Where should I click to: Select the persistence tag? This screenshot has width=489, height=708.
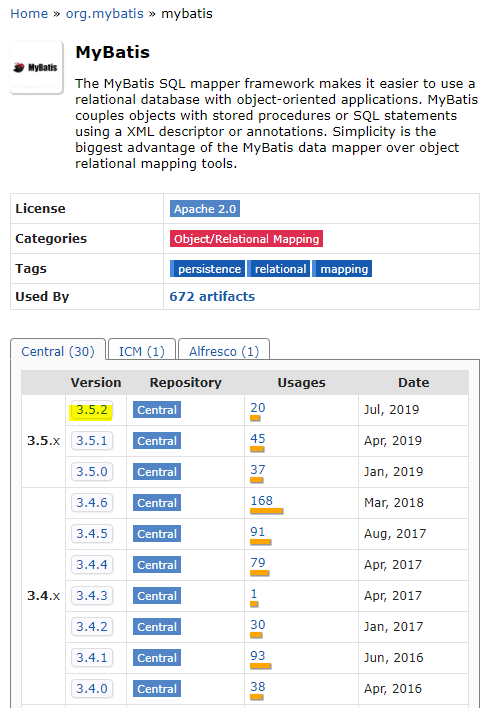(208, 269)
